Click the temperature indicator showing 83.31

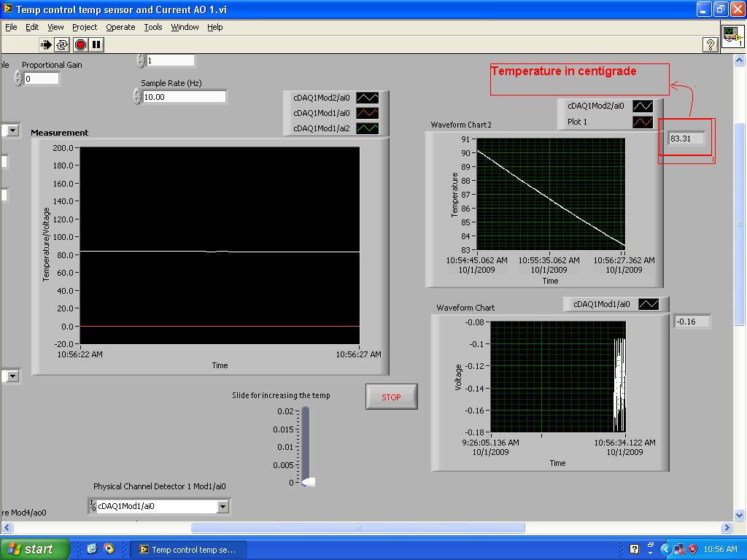tap(686, 139)
